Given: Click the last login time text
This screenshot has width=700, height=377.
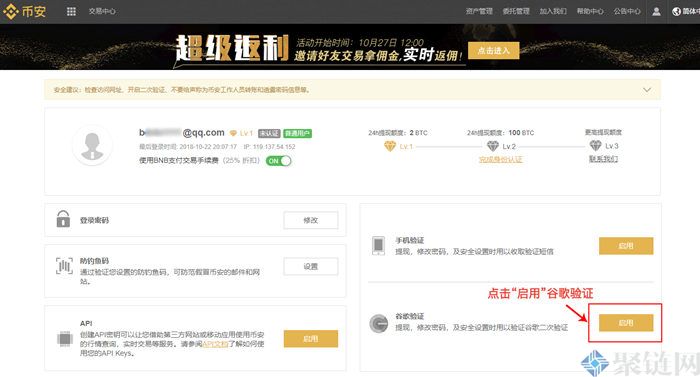Looking at the screenshot, I should [188, 147].
